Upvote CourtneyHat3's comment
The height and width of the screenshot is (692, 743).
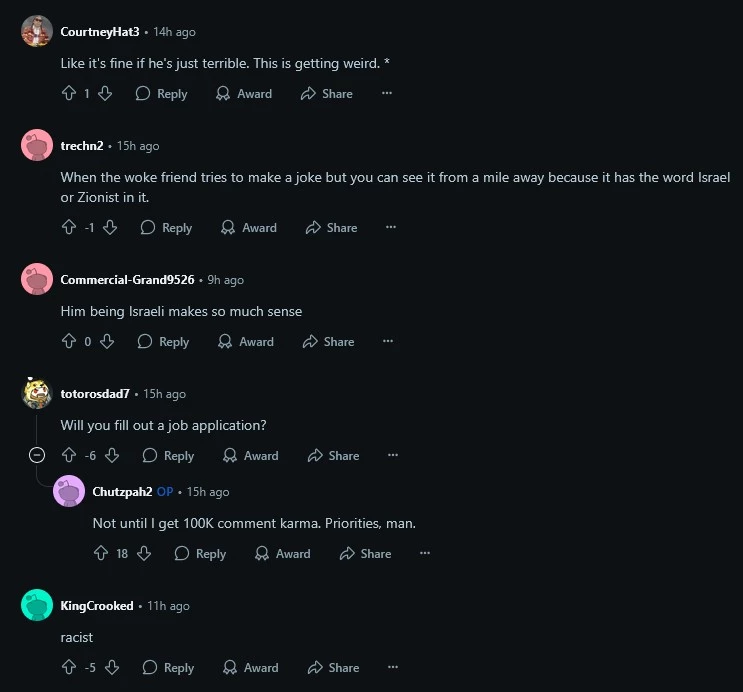pos(69,93)
